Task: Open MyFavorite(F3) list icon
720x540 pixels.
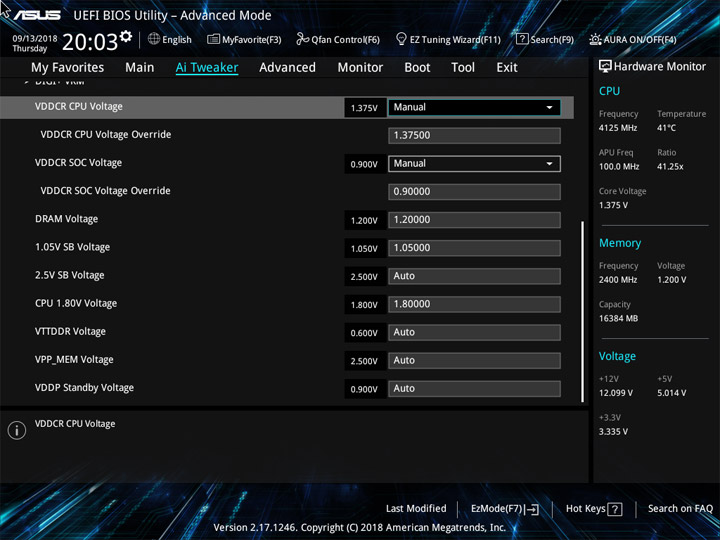Action: pyautogui.click(x=213, y=39)
